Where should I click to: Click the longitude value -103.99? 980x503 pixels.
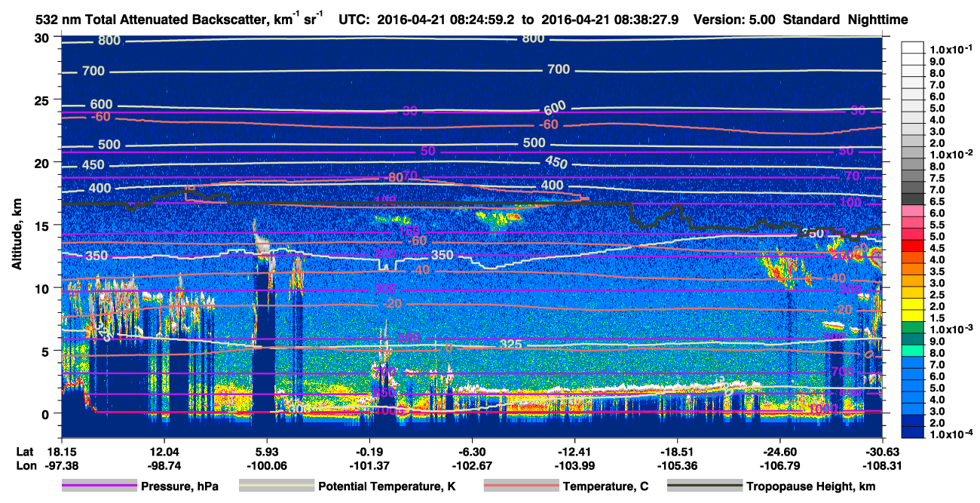[575, 465]
